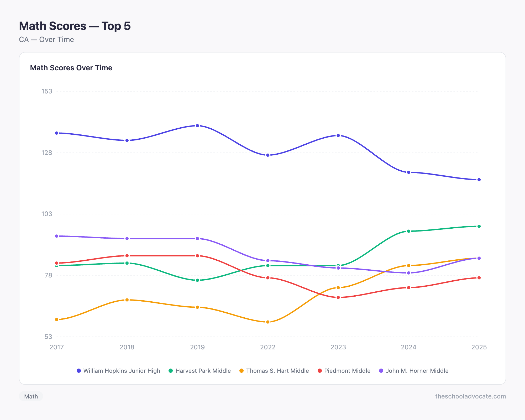Click William Hopkins 2017 data point
Screen dimensions: 525x420
coord(57,133)
